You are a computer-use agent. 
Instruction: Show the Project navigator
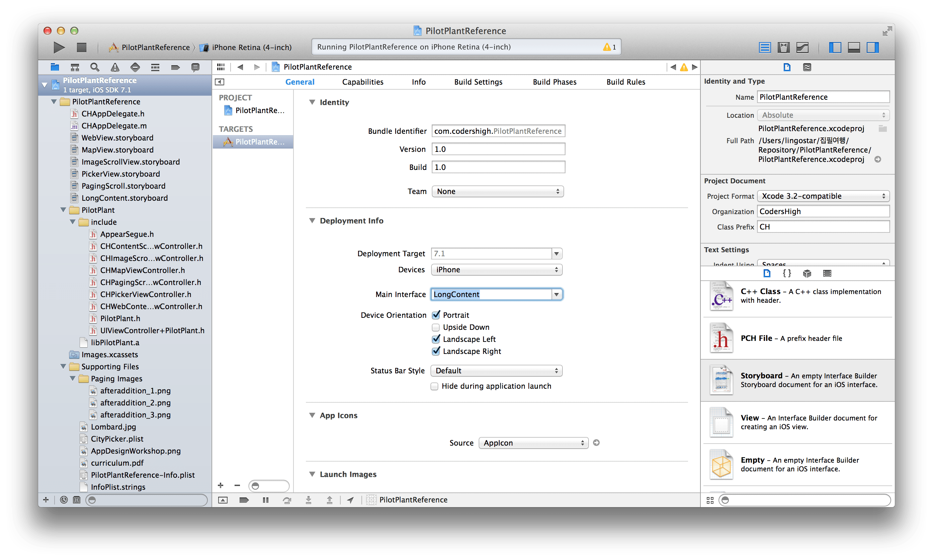(x=55, y=67)
